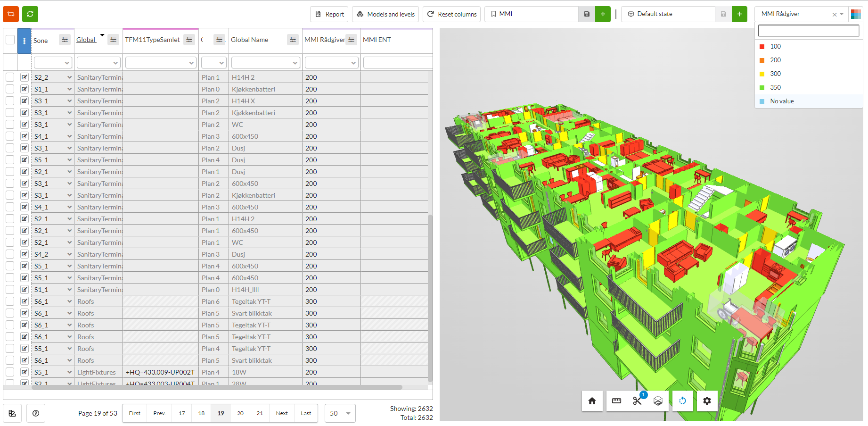The width and height of the screenshot is (868, 426).
Task: Select the 'No value' legend entry
Action: click(782, 101)
